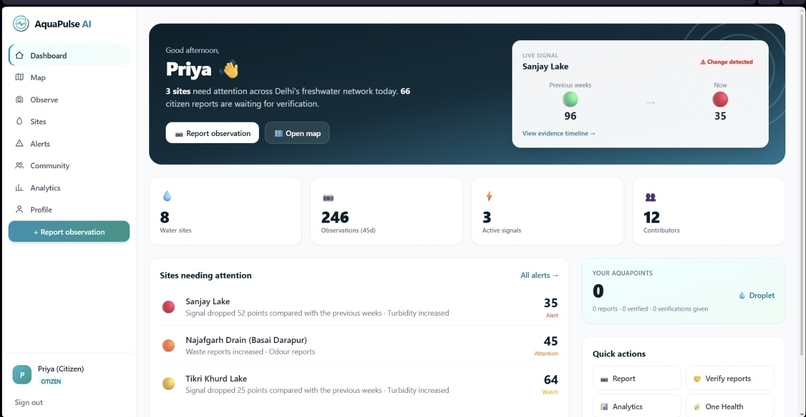Click the Profile person icon in sidebar
The height and width of the screenshot is (417, 806).
coord(20,210)
